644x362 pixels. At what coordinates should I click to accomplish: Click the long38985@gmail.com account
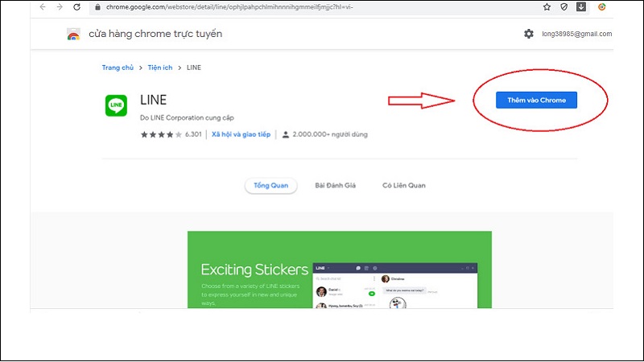576,34
